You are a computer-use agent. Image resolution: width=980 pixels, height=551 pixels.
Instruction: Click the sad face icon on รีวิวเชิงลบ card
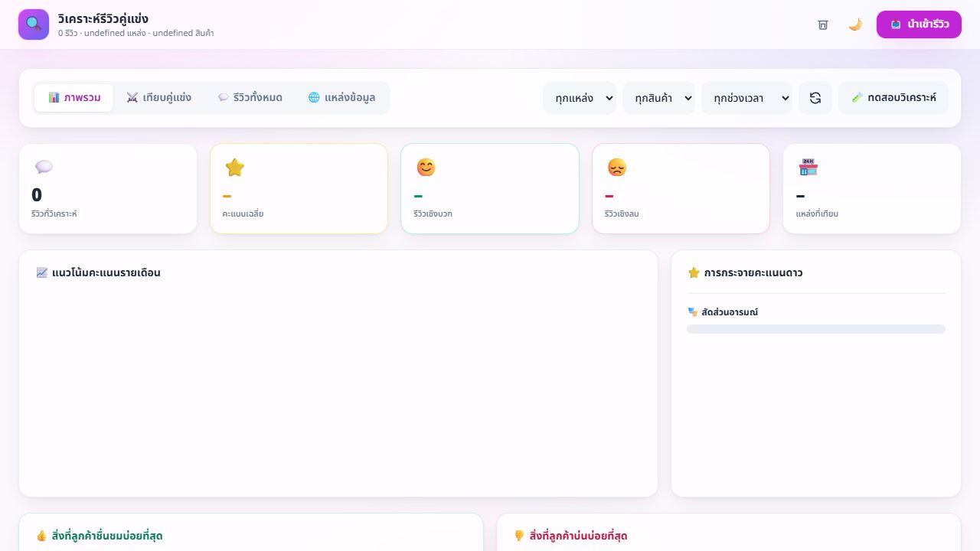pyautogui.click(x=617, y=168)
